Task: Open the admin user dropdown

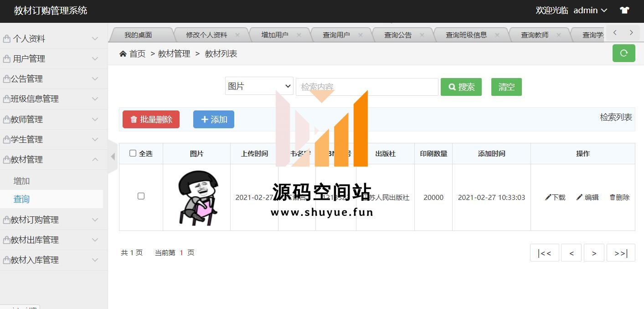Action: (x=590, y=10)
